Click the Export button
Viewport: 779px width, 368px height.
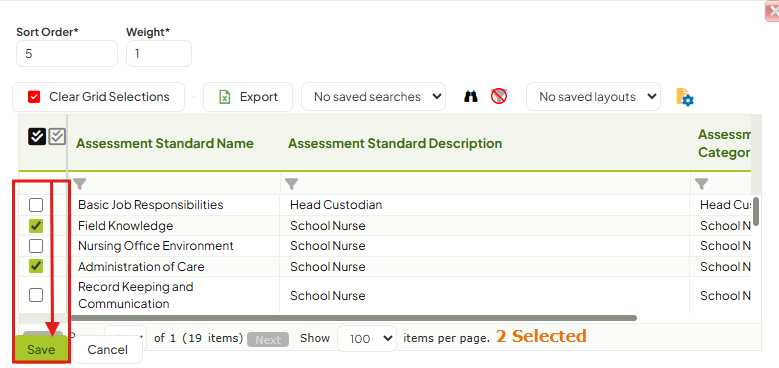click(x=248, y=97)
